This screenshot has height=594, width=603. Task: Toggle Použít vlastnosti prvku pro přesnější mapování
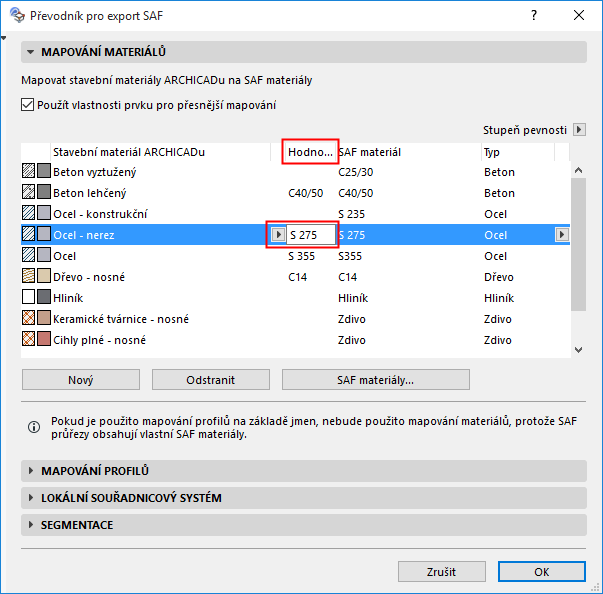[27, 105]
